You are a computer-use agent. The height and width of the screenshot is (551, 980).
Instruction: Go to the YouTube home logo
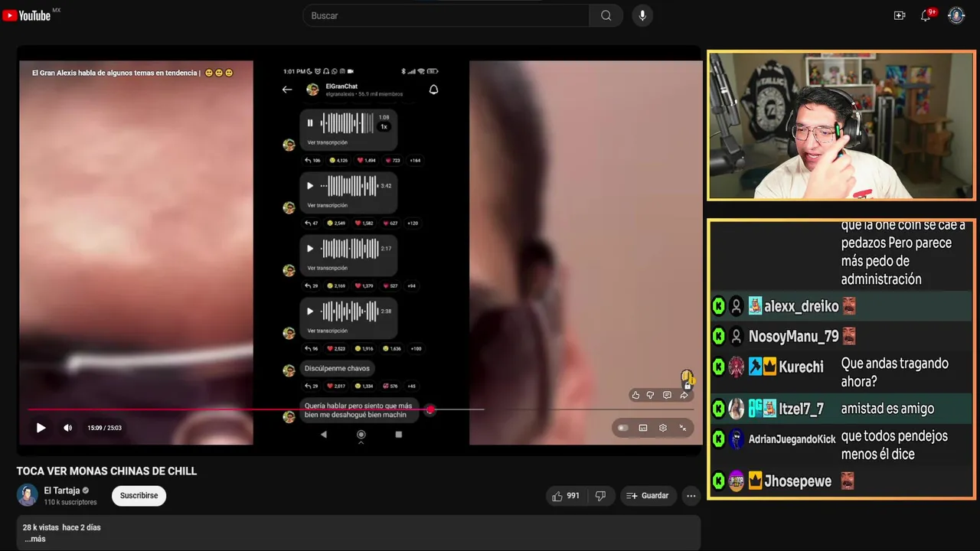point(27,15)
